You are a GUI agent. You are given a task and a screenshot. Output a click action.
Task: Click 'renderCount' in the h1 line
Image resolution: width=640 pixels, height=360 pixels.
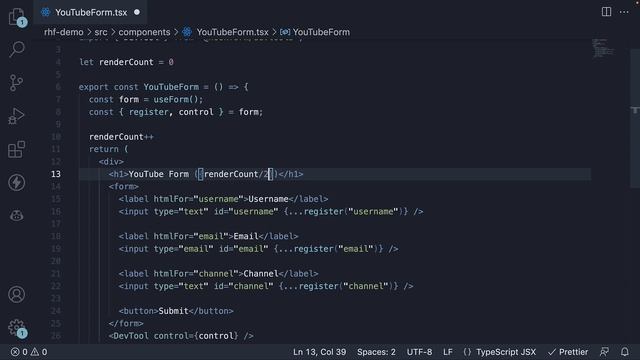coord(231,174)
